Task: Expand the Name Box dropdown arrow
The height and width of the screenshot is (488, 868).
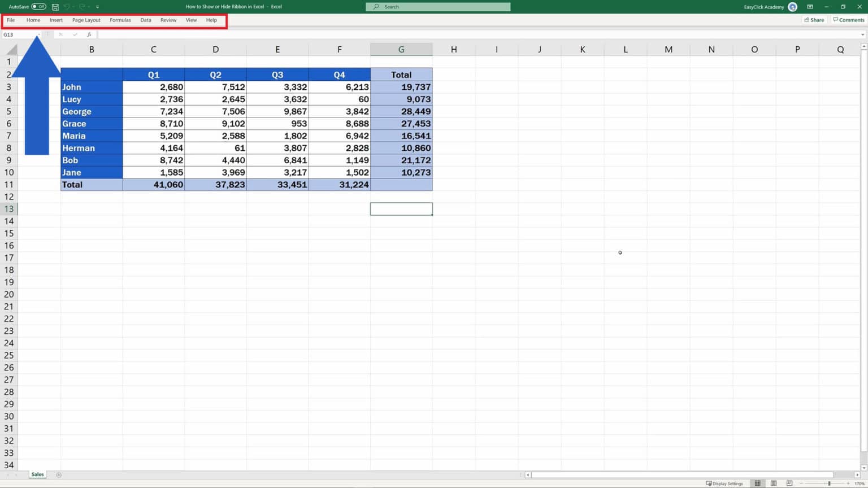Action: (38, 34)
